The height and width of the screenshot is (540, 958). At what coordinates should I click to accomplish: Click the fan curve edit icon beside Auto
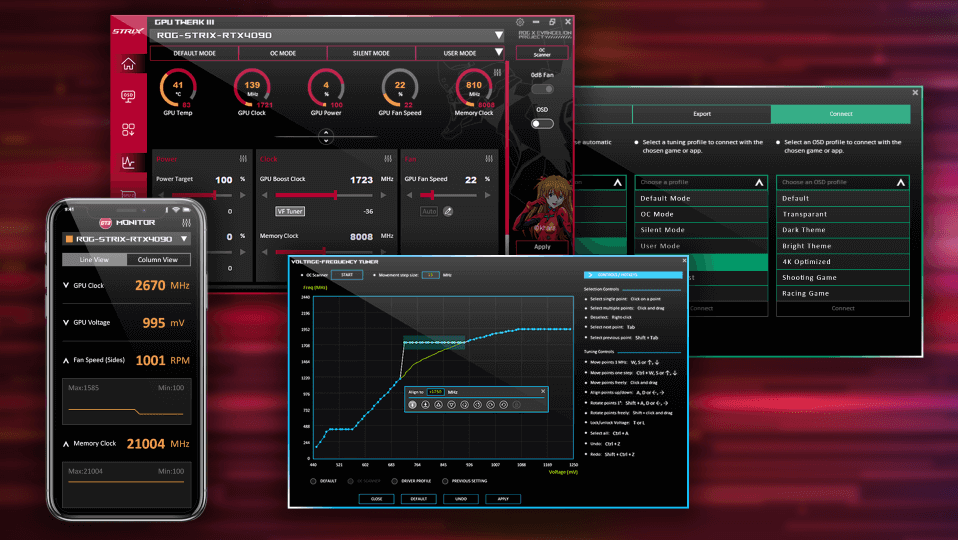[x=448, y=211]
